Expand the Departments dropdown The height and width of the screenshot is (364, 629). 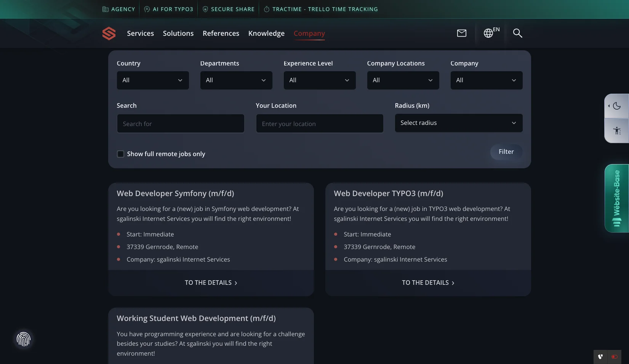point(236,80)
